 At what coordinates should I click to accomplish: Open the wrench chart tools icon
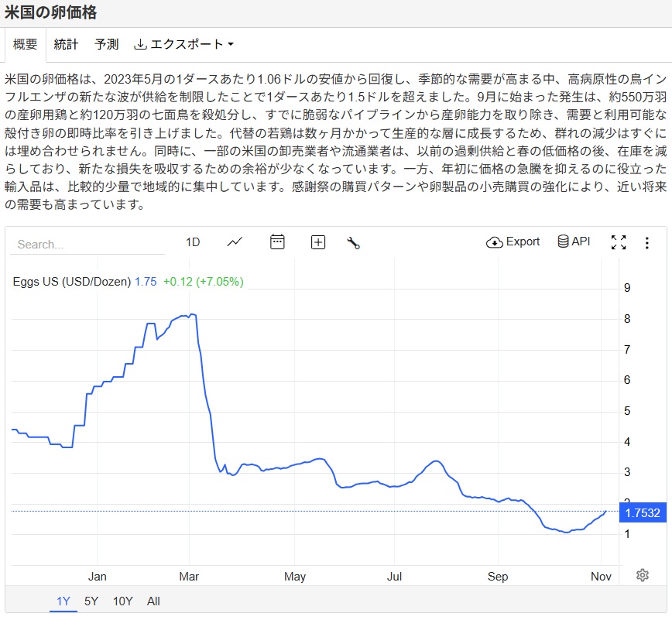354,242
